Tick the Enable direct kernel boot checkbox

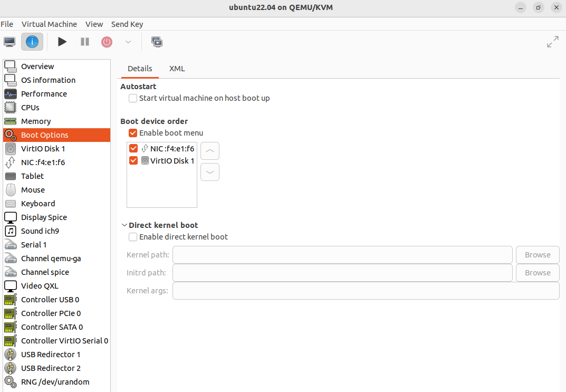133,237
